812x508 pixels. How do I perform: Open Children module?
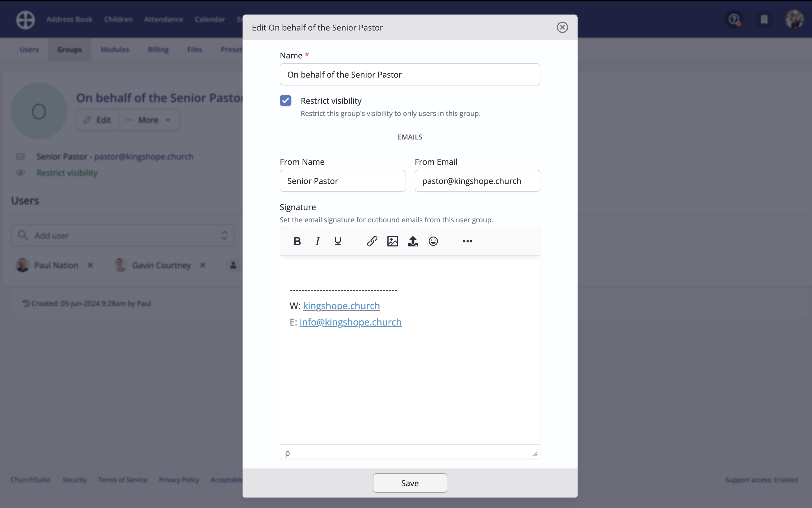point(118,19)
